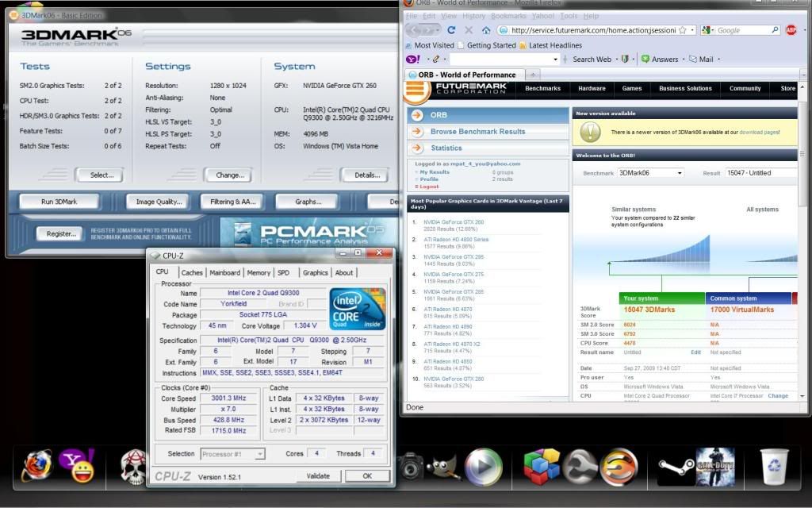The height and width of the screenshot is (508, 812).
Task: Open the media player dock icon
Action: [483, 467]
